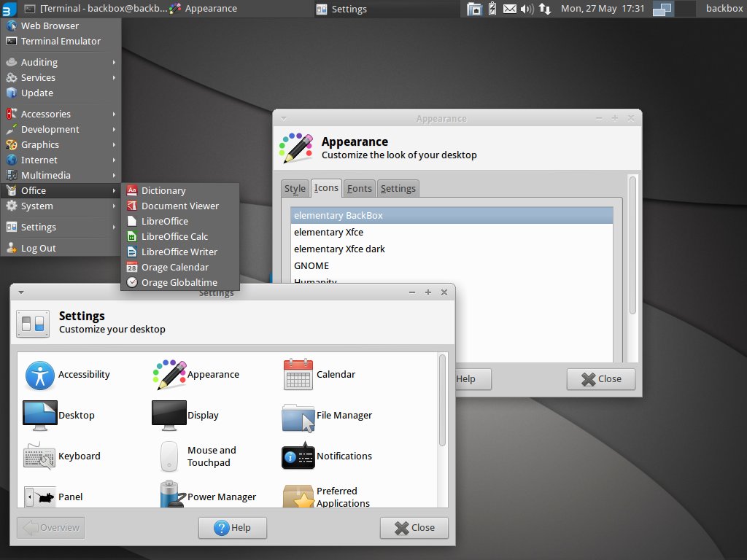Click the file manager tray icon
The width and height of the screenshot is (747, 560).
tap(474, 9)
